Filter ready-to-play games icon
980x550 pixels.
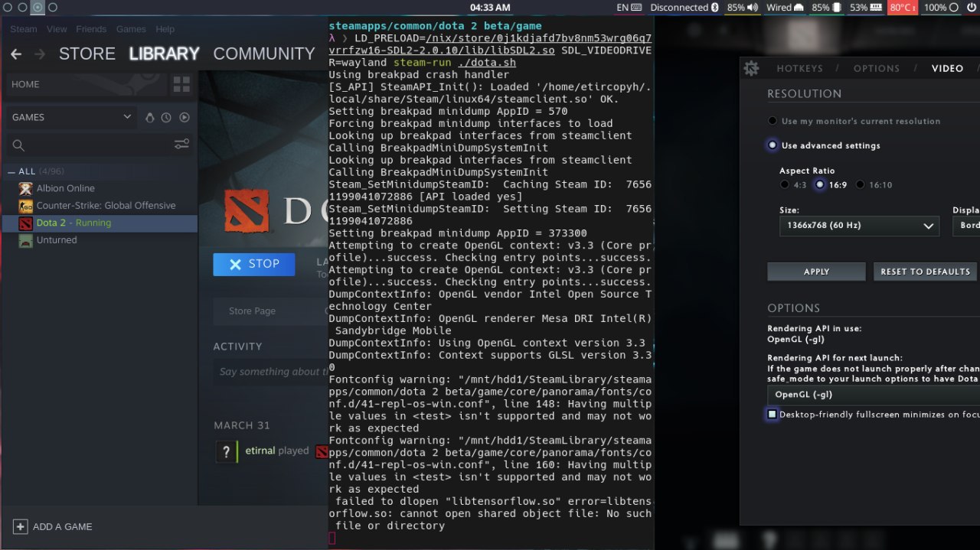point(184,117)
